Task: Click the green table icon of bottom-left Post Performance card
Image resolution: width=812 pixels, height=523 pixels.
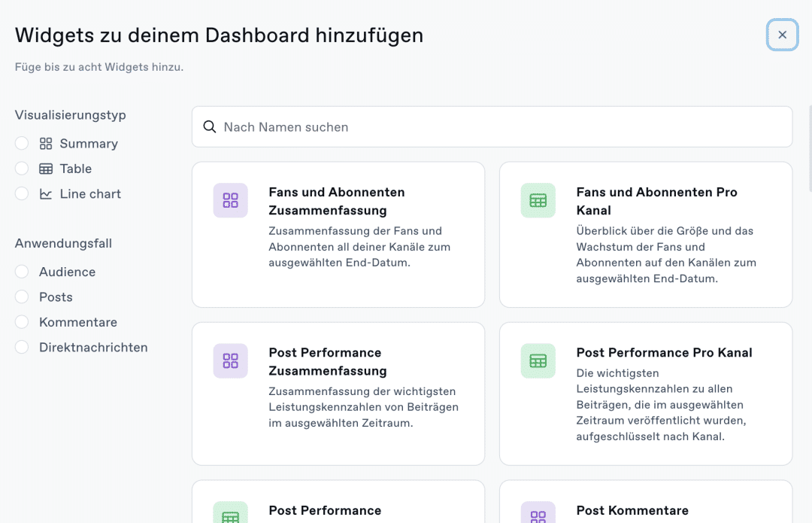Action: [230, 515]
